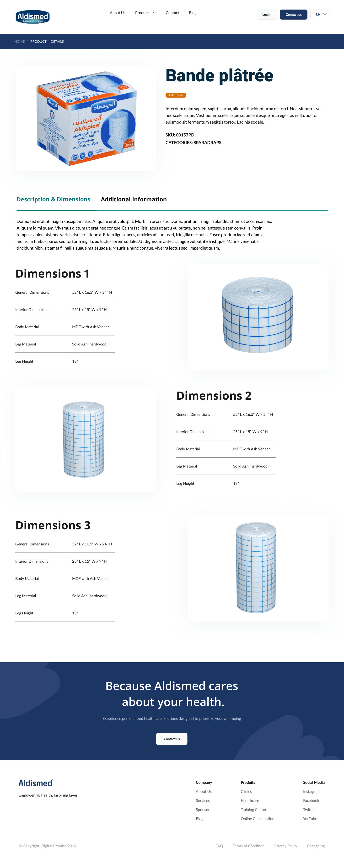The width and height of the screenshot is (344, 868).
Task: Click the Dimensions 2 heading
Action: [x=214, y=396]
